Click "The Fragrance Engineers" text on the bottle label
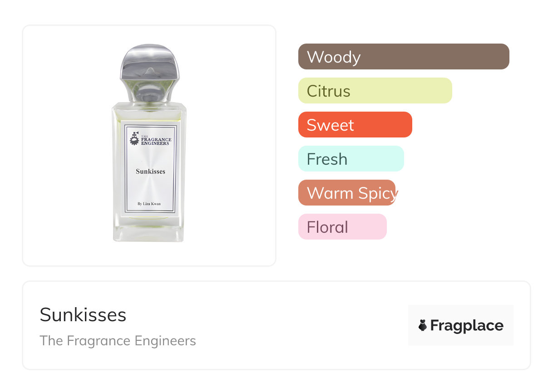Screen dimensions: 553x392 (155, 140)
